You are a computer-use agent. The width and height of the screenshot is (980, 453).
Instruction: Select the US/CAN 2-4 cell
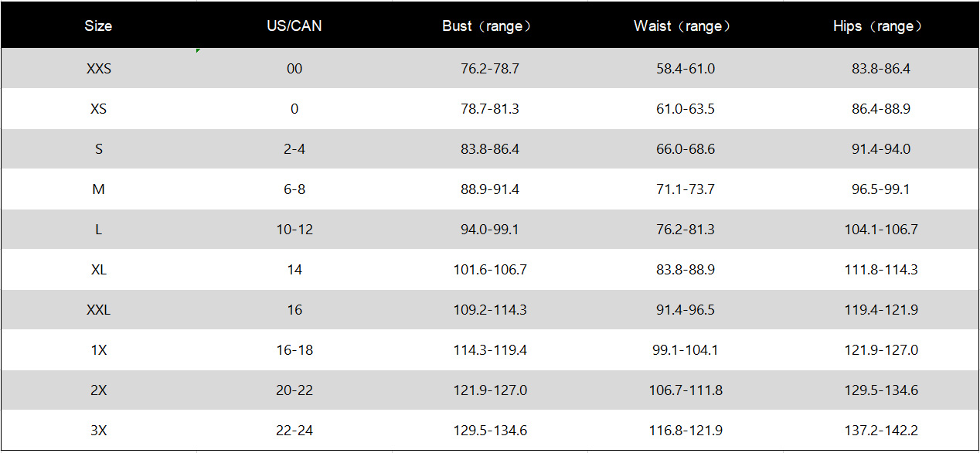[294, 149]
